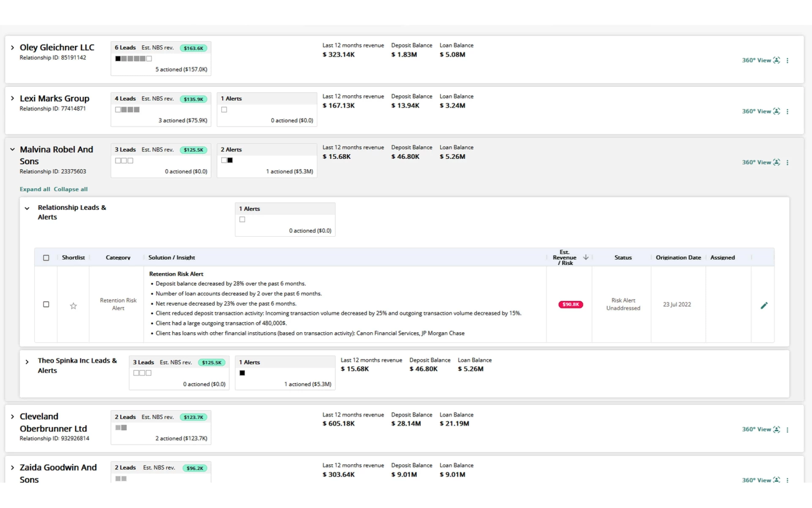812x508 pixels.
Task: Click Oley Gleichner LLC company name
Action: click(x=57, y=47)
